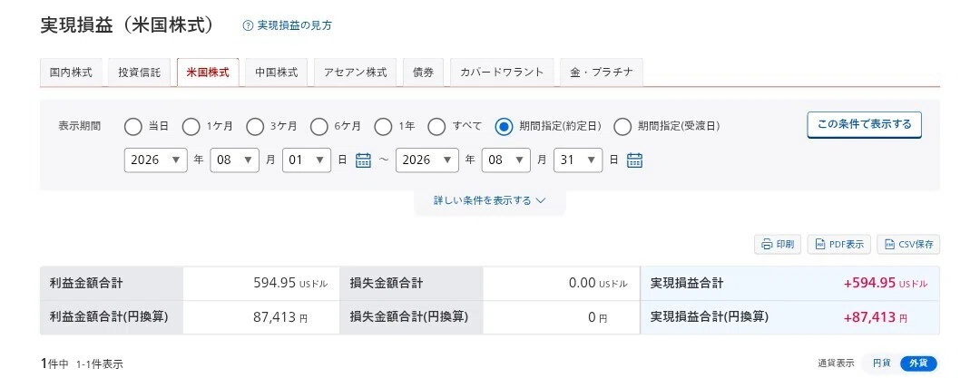Click the 1件中 1-1件表示 result count
This screenshot has width=980, height=378.
[82, 363]
